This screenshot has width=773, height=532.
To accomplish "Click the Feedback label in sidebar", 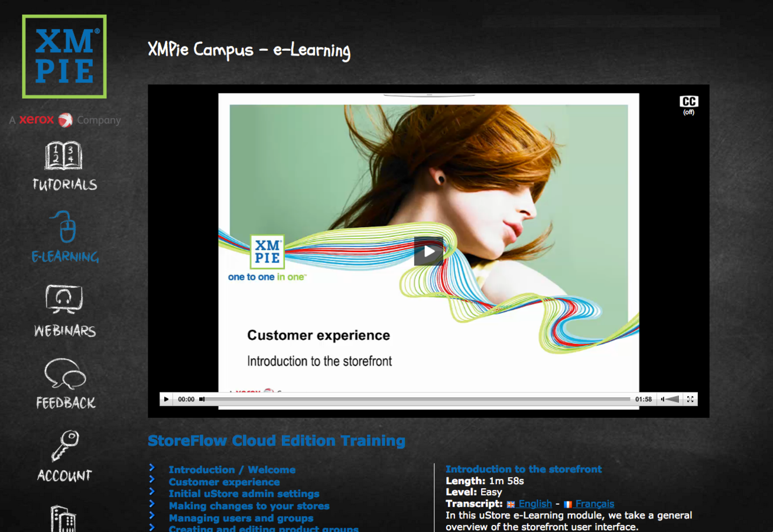I will click(66, 403).
